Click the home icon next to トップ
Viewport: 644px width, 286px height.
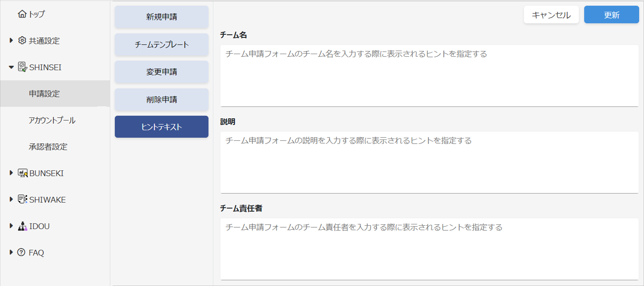pos(22,14)
